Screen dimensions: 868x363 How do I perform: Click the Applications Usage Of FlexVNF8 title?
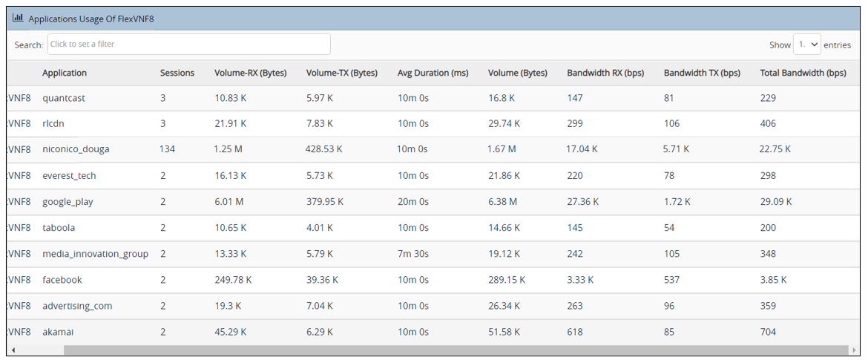(x=91, y=19)
